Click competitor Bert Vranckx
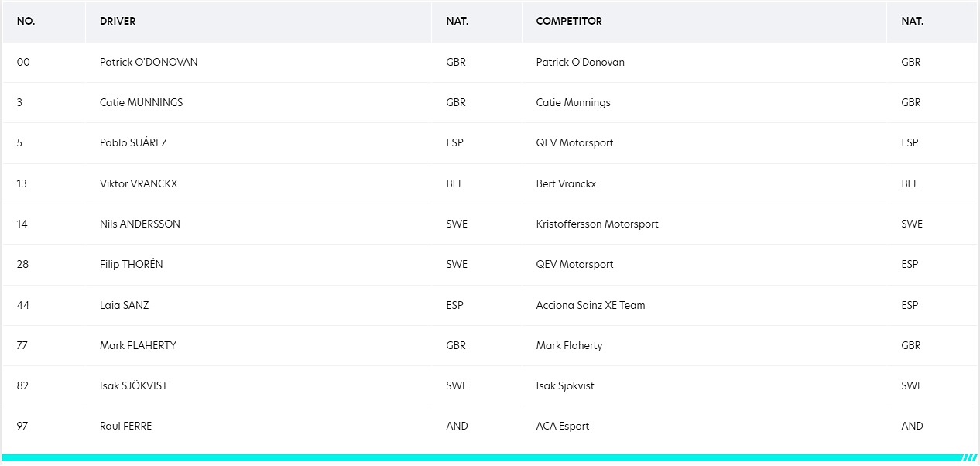 pos(566,183)
